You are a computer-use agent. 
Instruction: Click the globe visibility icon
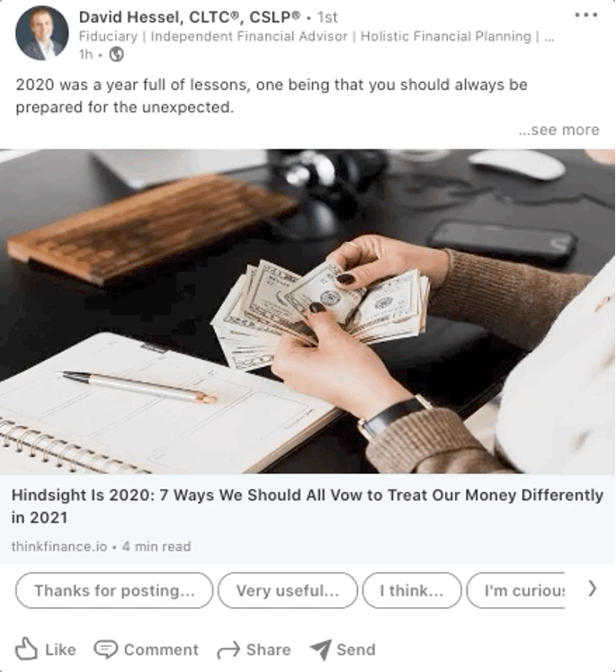[x=116, y=55]
